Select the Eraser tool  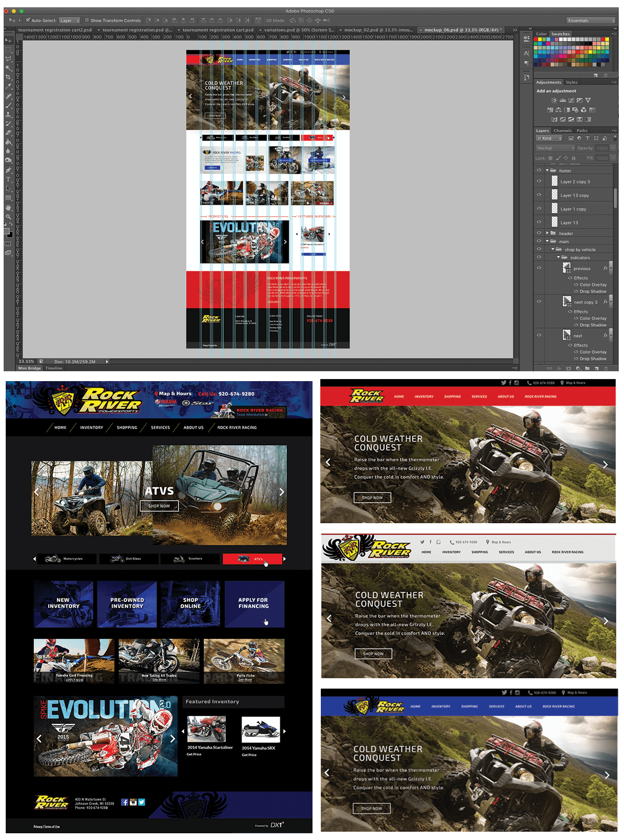(x=8, y=133)
